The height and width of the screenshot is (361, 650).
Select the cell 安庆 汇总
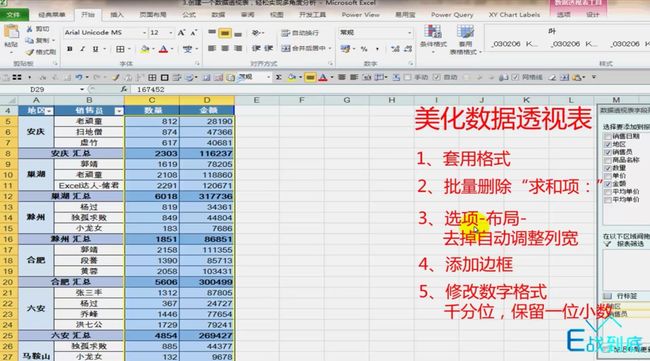pyautogui.click(x=71, y=153)
